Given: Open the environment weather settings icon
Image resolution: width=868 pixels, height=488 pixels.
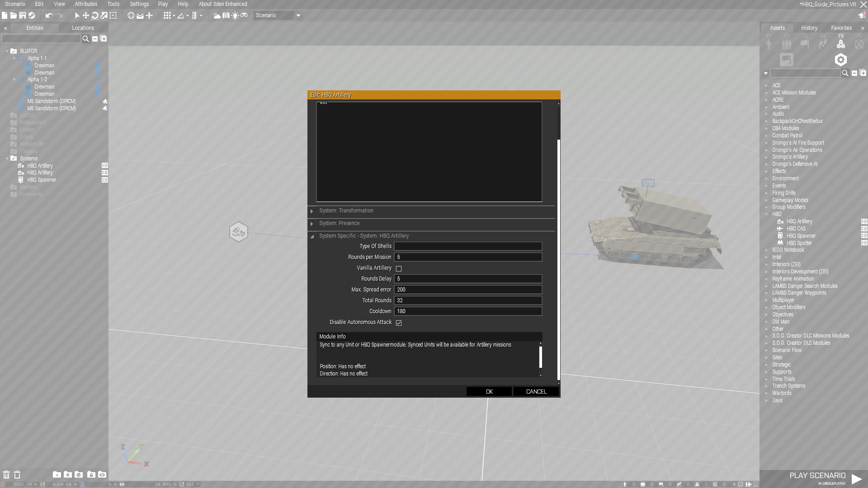Looking at the screenshot, I should [x=217, y=15].
